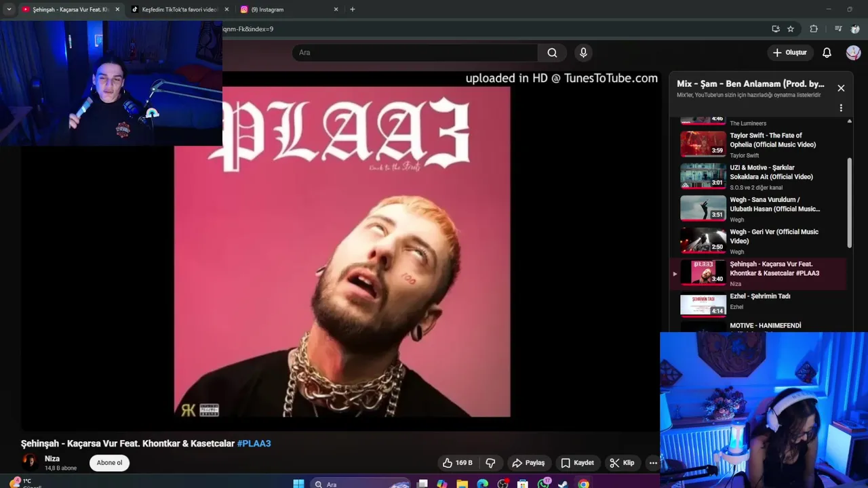Open Copilot from the taskbar
868x488 pixels.
441,483
